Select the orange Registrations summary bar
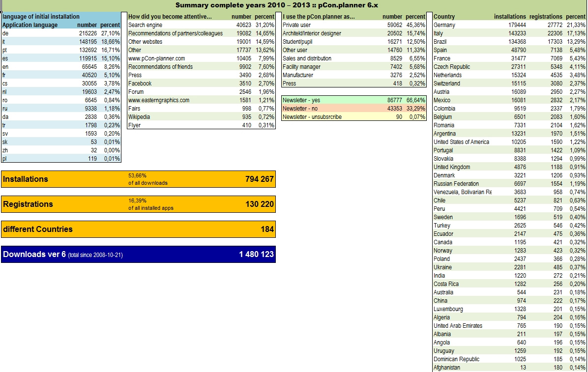This screenshot has height=372, width=588. pyautogui.click(x=138, y=204)
